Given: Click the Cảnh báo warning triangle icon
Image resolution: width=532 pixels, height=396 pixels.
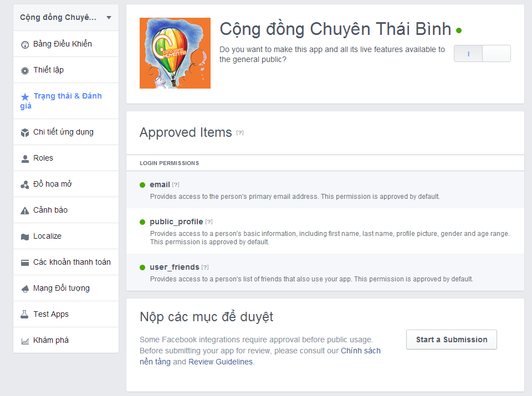Looking at the screenshot, I should point(24,210).
